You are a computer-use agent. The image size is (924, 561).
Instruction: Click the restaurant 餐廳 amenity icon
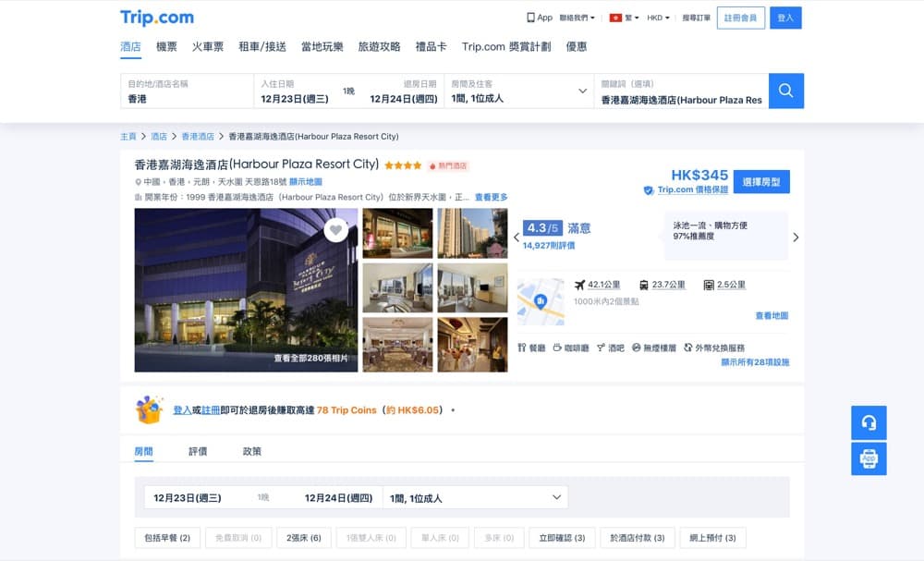click(521, 348)
